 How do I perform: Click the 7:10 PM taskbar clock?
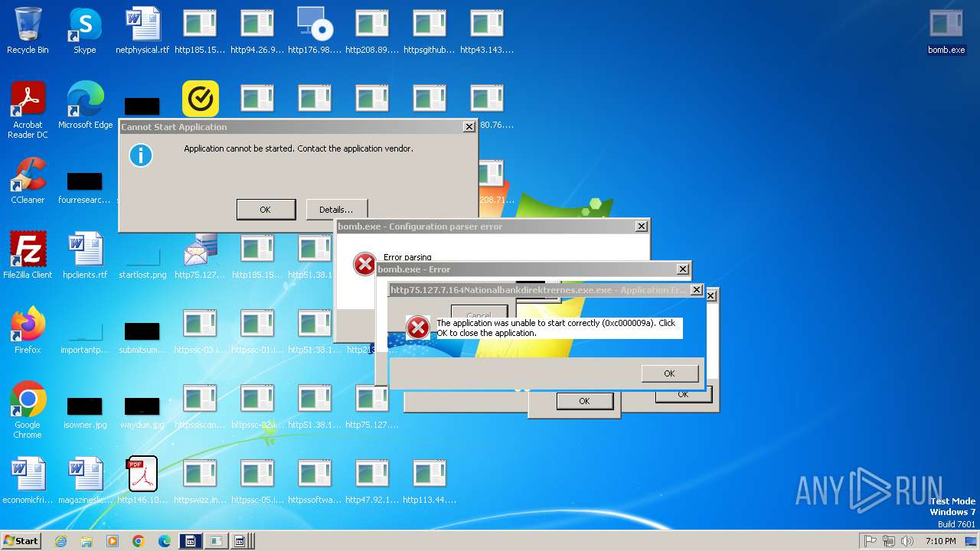tap(940, 541)
